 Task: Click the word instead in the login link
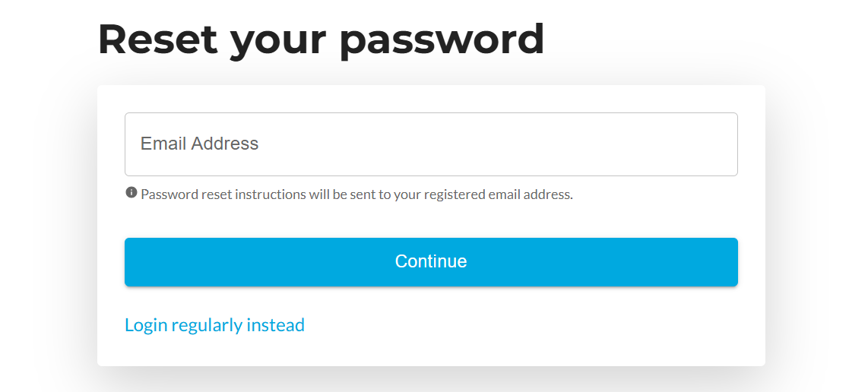pyautogui.click(x=275, y=324)
